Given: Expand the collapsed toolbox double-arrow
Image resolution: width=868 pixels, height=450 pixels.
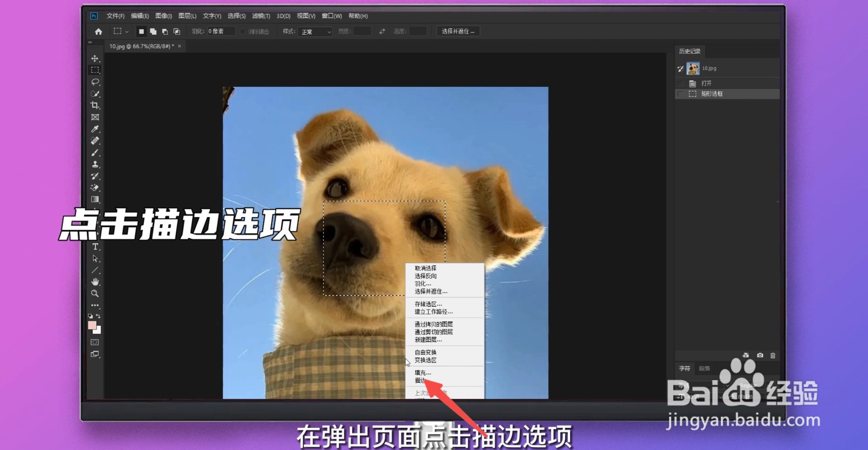Looking at the screenshot, I should tap(91, 42).
